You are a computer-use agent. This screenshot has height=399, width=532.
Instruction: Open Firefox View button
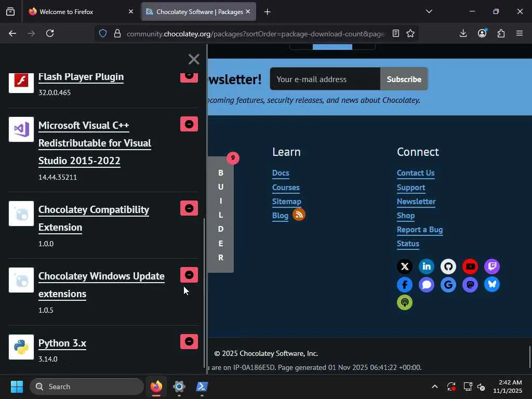pos(10,11)
